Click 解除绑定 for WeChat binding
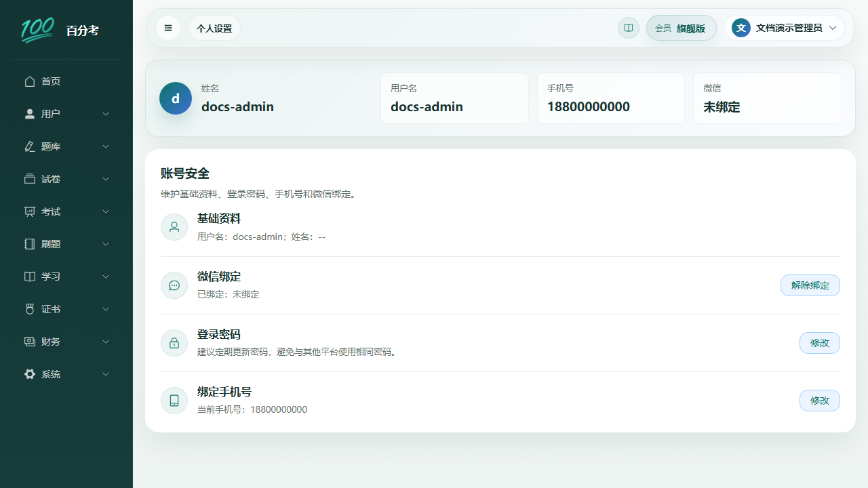 tap(810, 285)
